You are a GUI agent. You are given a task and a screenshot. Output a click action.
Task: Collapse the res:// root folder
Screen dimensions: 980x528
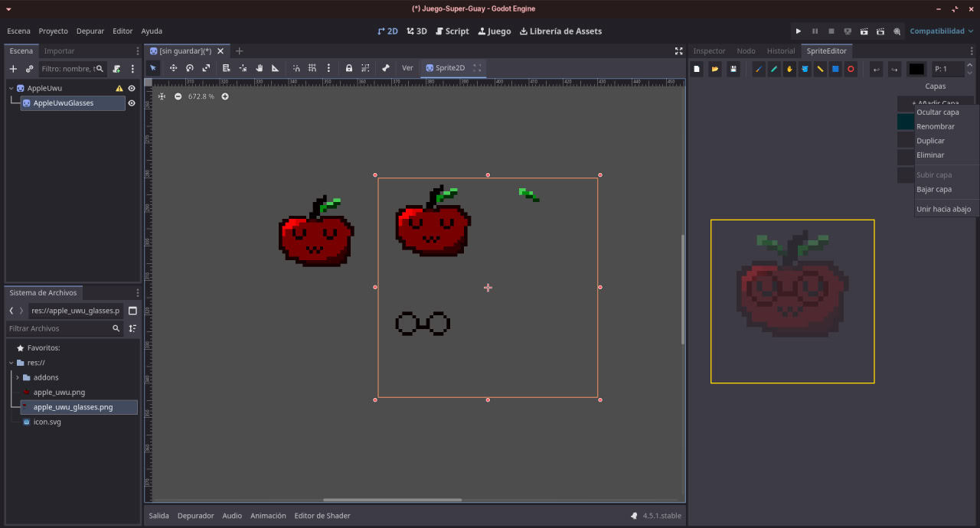click(11, 363)
